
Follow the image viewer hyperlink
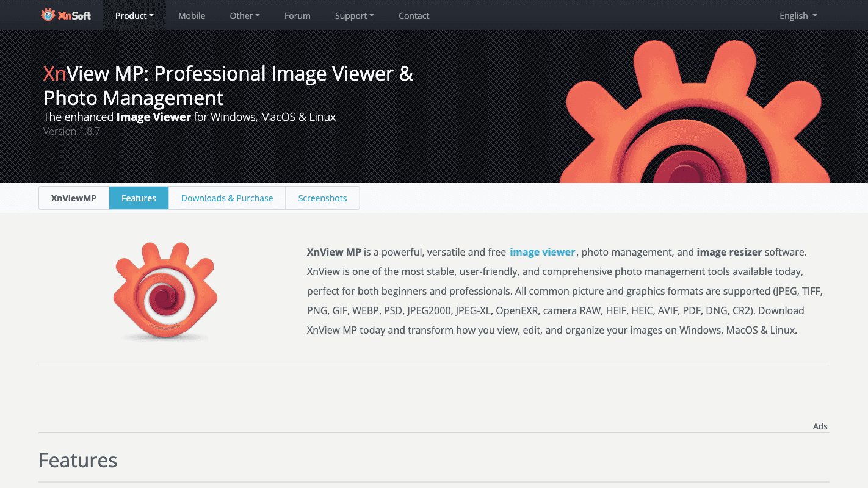click(543, 252)
